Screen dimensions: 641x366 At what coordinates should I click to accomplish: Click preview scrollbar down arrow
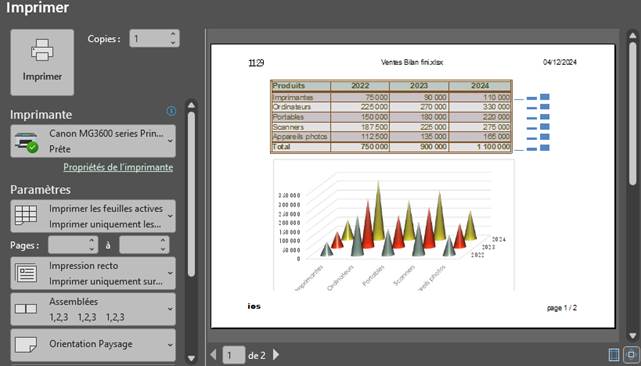click(x=633, y=335)
